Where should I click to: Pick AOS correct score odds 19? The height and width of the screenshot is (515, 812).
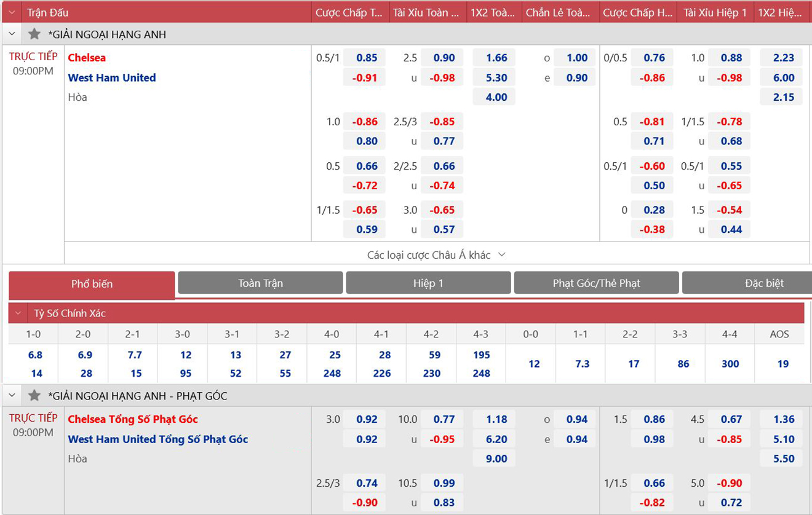pos(782,364)
